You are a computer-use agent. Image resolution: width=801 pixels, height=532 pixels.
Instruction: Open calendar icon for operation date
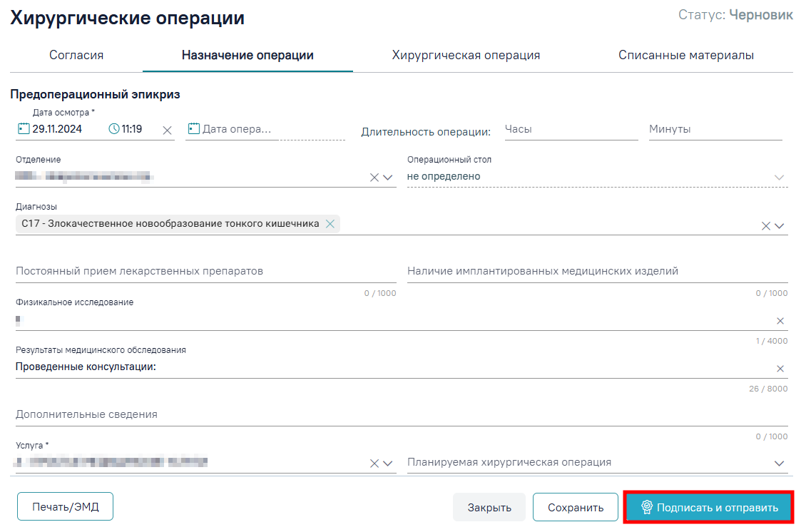(193, 128)
